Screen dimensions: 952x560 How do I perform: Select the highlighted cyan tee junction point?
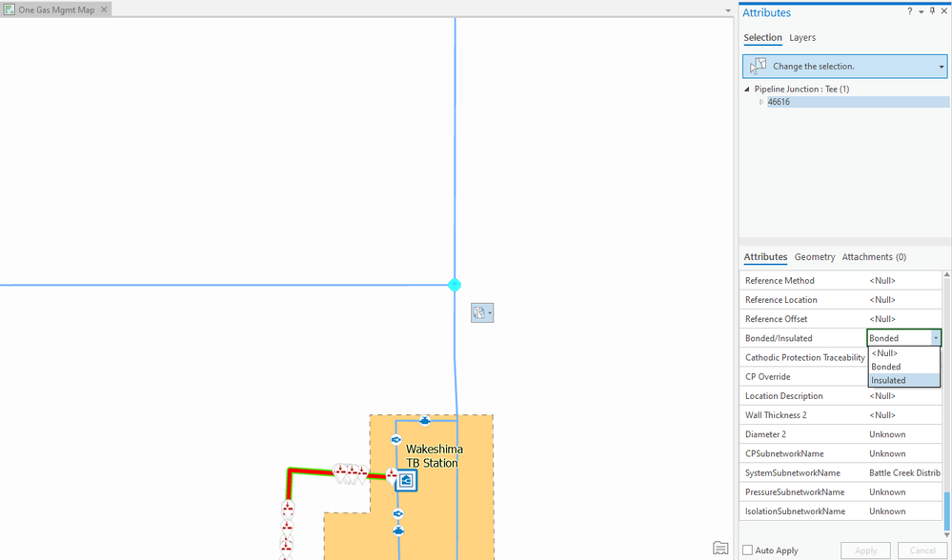coord(455,285)
